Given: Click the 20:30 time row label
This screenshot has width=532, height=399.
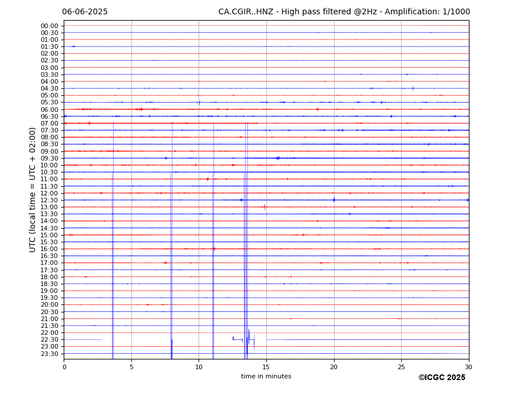Looking at the screenshot, I should pyautogui.click(x=49, y=312).
